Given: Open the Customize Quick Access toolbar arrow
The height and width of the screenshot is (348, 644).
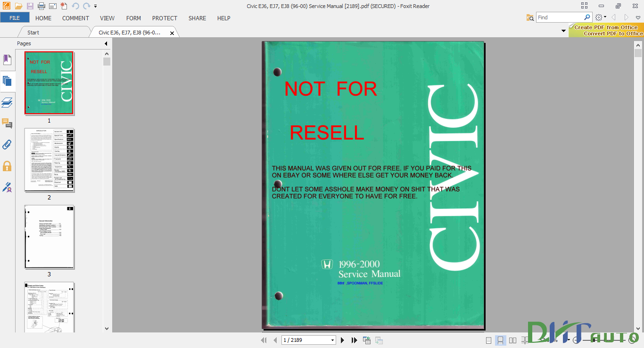Looking at the screenshot, I should point(96,7).
